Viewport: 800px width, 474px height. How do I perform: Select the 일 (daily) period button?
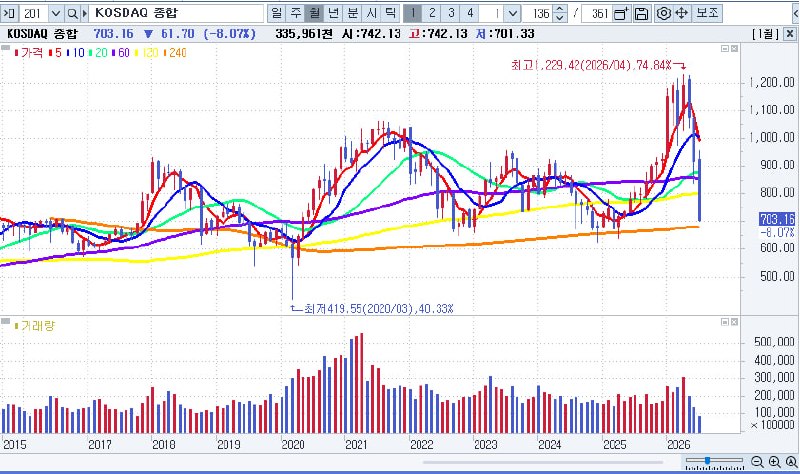point(277,13)
